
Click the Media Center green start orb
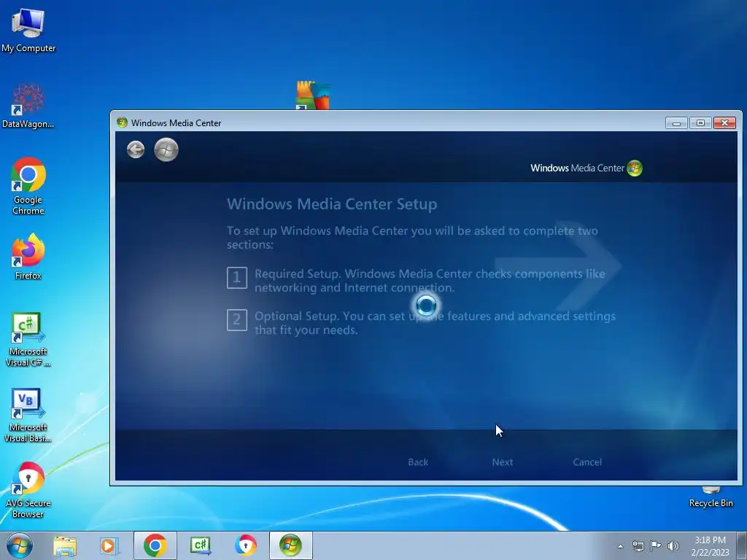coord(166,149)
